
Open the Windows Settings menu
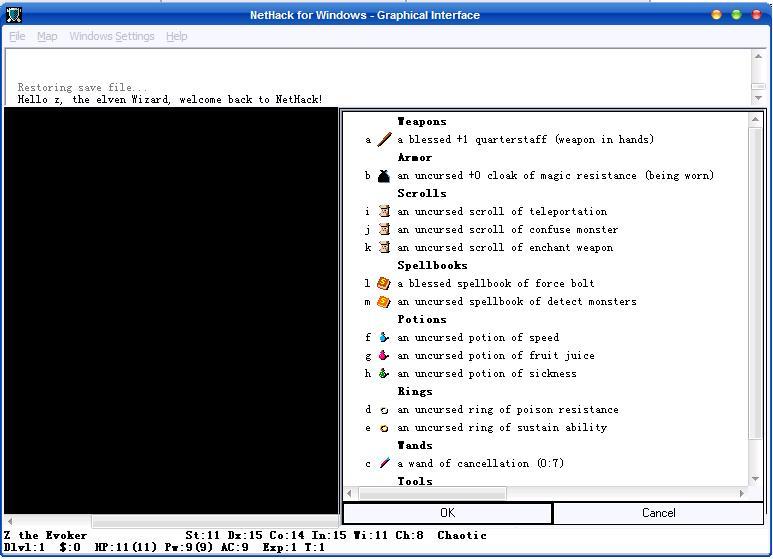[x=111, y=36]
